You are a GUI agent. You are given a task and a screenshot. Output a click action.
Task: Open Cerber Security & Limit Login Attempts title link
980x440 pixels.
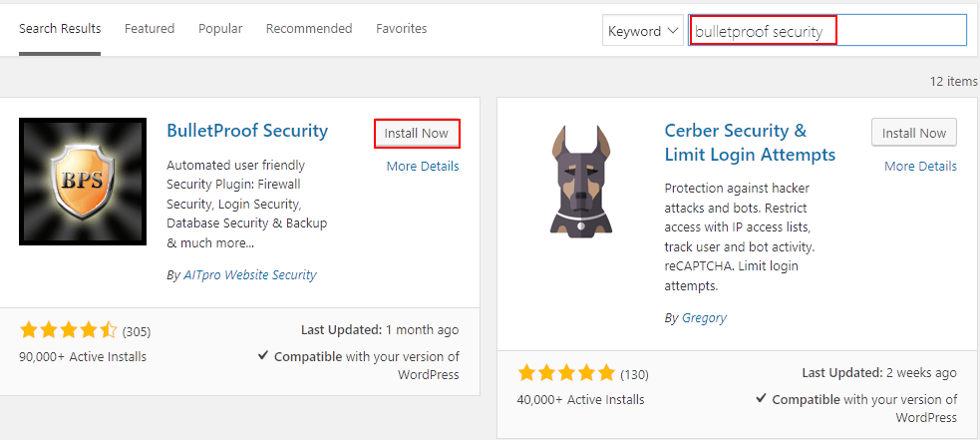750,142
